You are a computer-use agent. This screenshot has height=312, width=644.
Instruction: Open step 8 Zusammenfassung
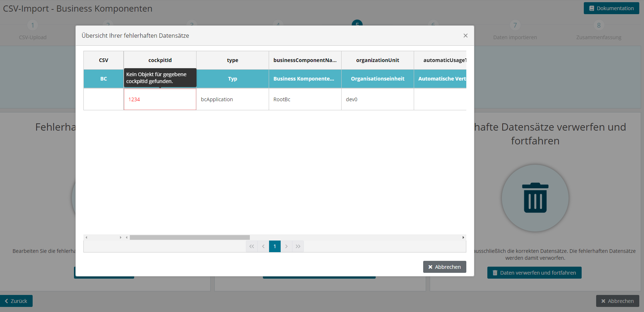[x=599, y=30]
